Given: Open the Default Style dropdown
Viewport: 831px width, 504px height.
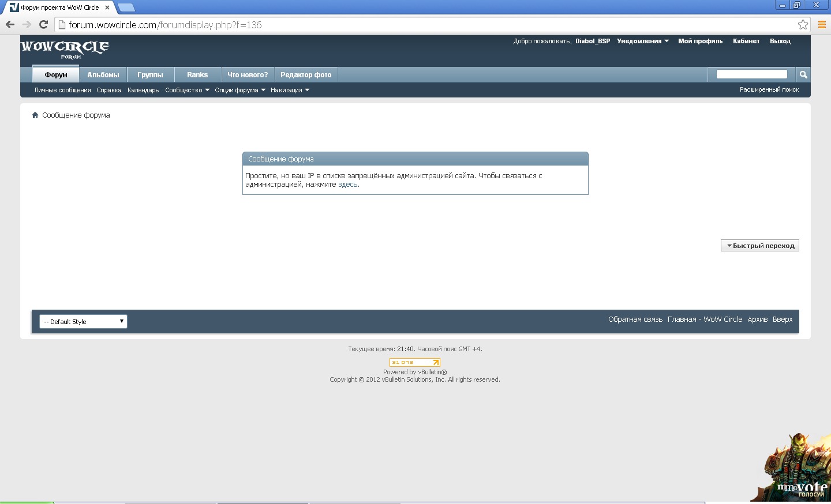Looking at the screenshot, I should [83, 321].
